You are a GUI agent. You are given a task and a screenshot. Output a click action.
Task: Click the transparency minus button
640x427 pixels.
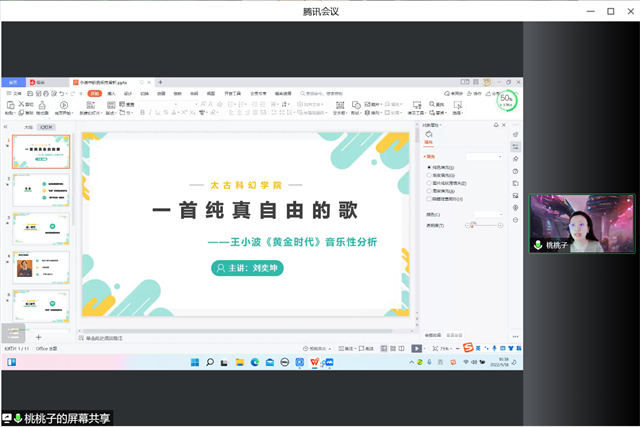coord(468,225)
